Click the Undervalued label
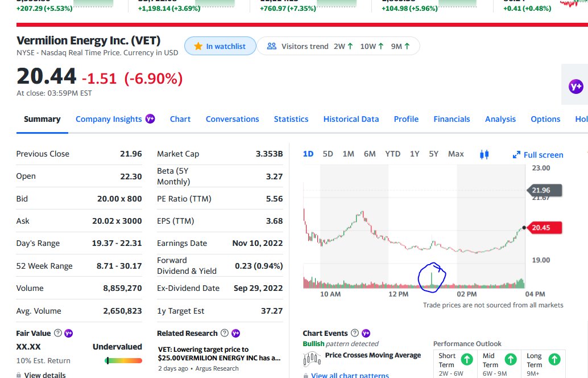The height and width of the screenshot is (378, 588). tap(117, 347)
